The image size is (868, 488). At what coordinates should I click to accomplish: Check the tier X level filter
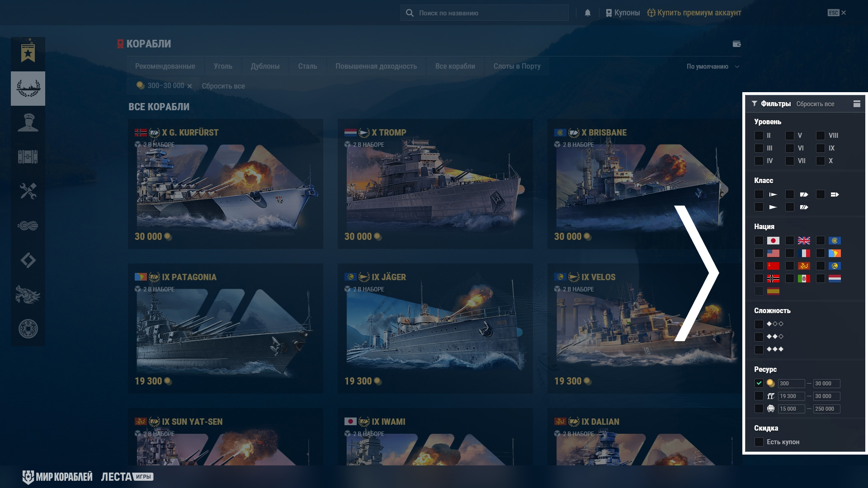point(821,161)
